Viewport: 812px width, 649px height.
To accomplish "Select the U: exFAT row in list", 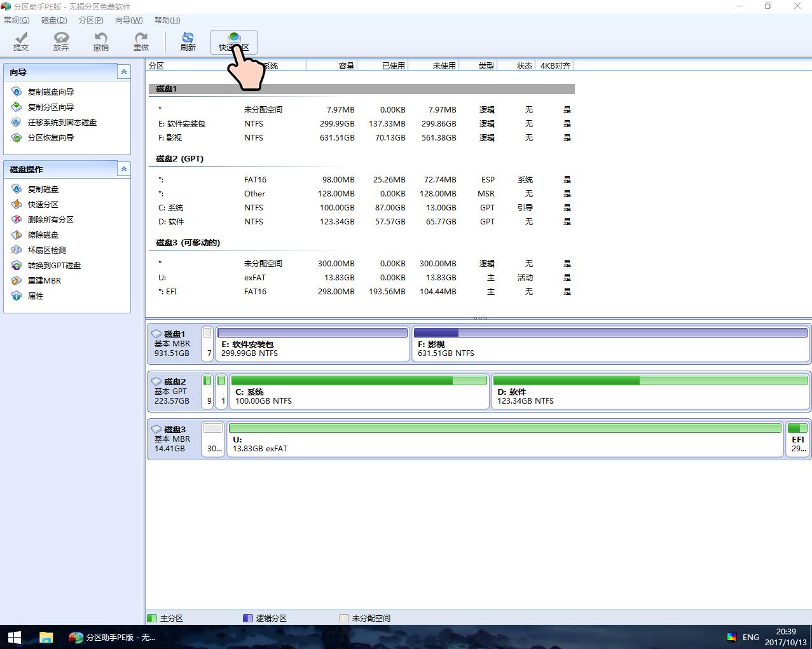I will 362,277.
